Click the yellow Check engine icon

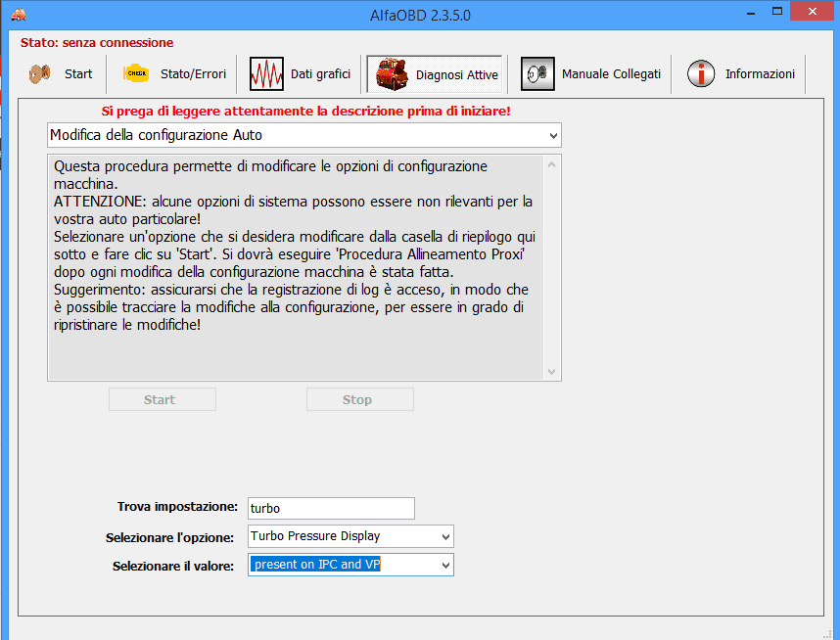(136, 73)
